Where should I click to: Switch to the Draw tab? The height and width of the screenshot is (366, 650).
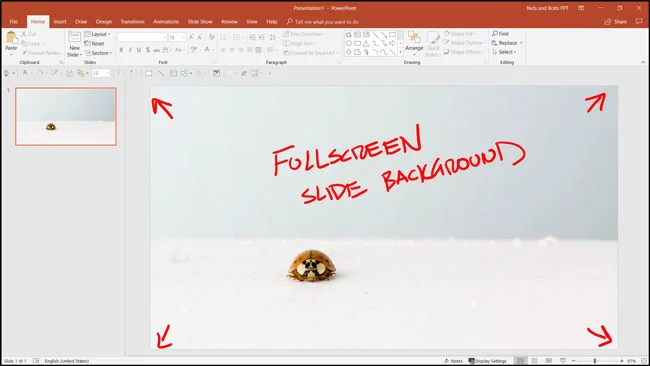81,22
